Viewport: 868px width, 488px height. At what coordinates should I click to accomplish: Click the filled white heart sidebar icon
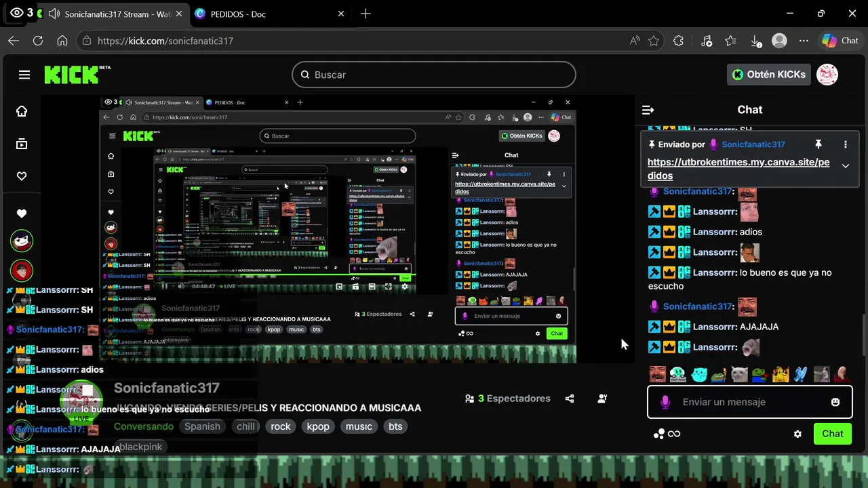(22, 213)
